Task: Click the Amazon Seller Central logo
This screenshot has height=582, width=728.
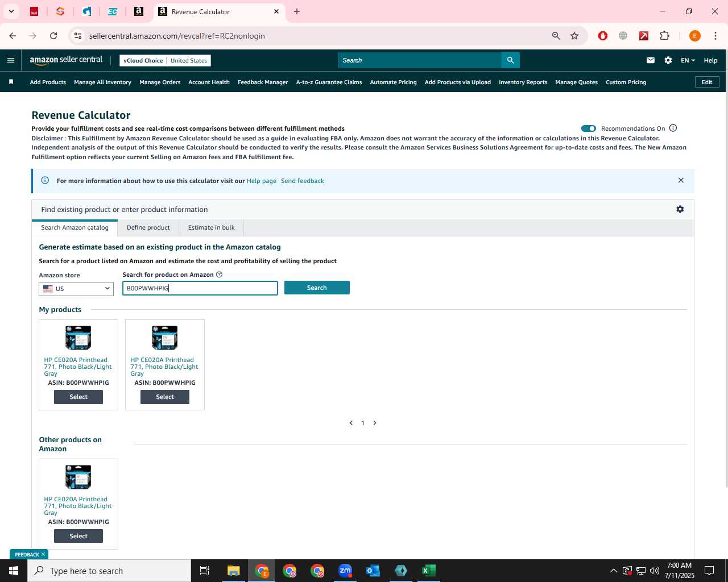Action: point(66,60)
